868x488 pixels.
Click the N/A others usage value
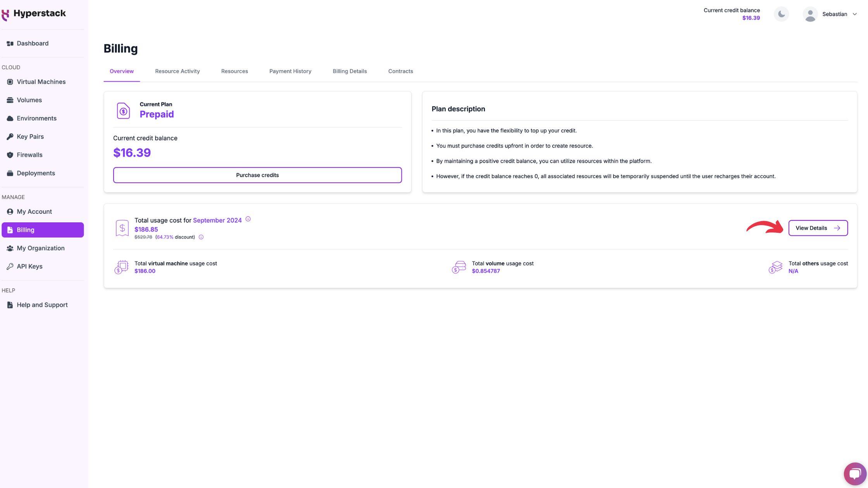pyautogui.click(x=793, y=271)
